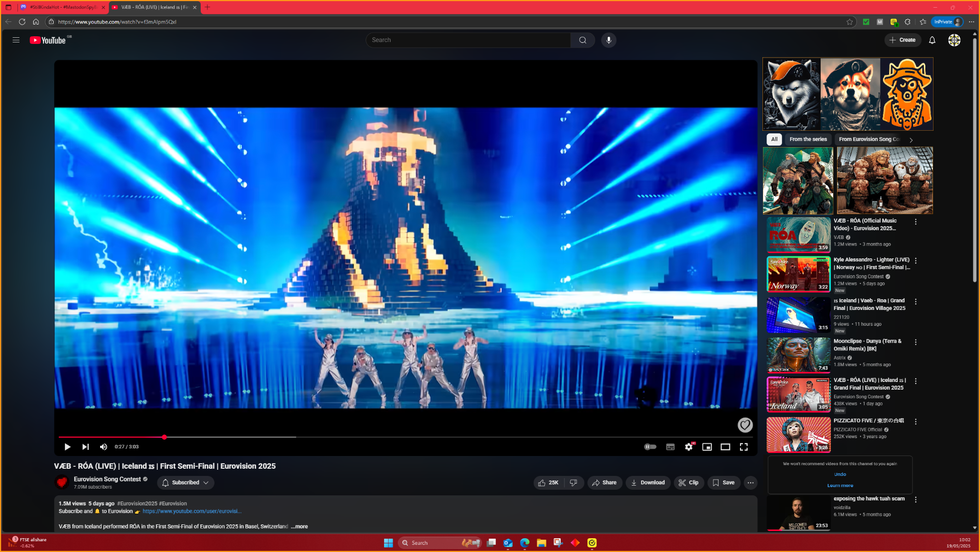Open the notifications bell
Screen dimensions: 980x552
(x=932, y=40)
